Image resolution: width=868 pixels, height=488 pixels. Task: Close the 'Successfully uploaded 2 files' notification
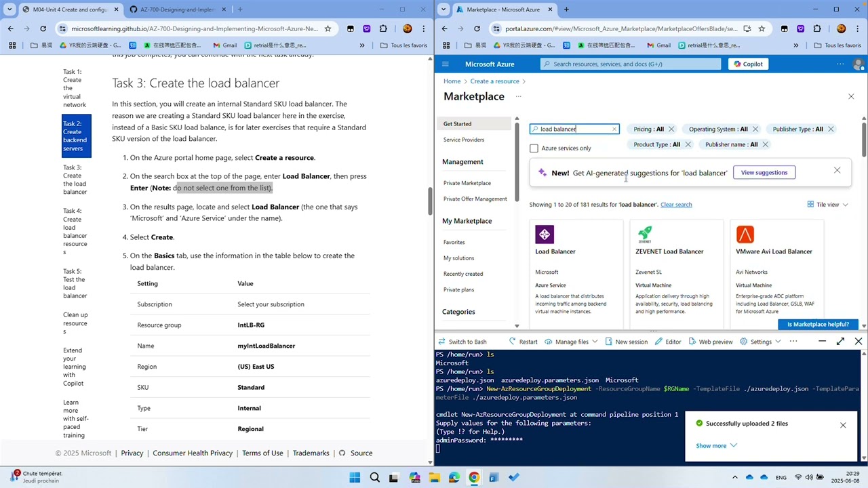tap(843, 425)
